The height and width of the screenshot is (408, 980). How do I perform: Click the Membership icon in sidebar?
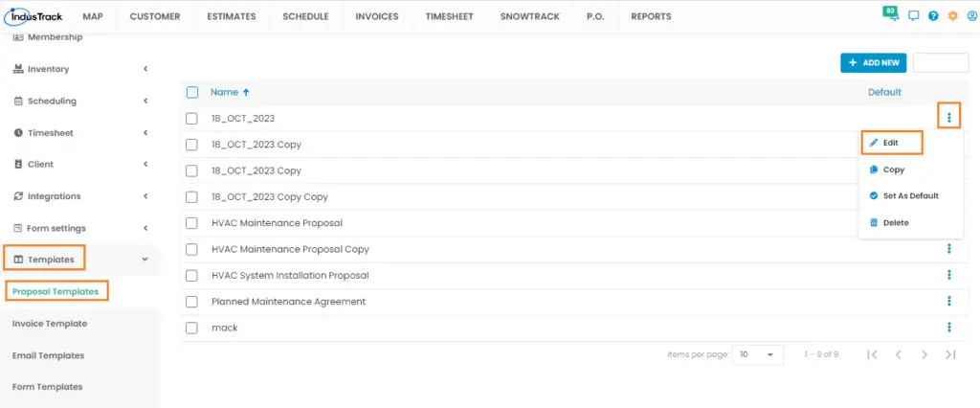point(18,37)
